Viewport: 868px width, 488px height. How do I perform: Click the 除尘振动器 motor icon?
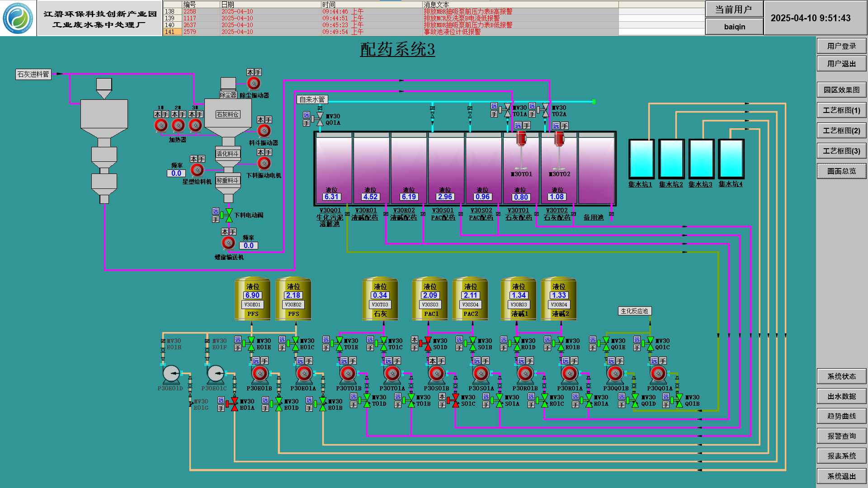(x=254, y=83)
